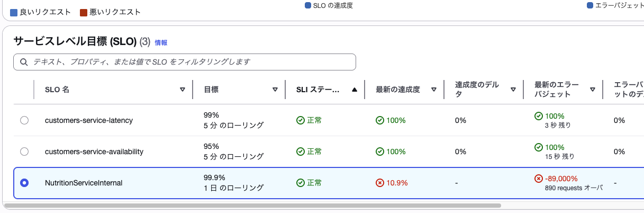Click the 最新のエラーバジェット column header
The width and height of the screenshot is (644, 213).
coord(557,90)
